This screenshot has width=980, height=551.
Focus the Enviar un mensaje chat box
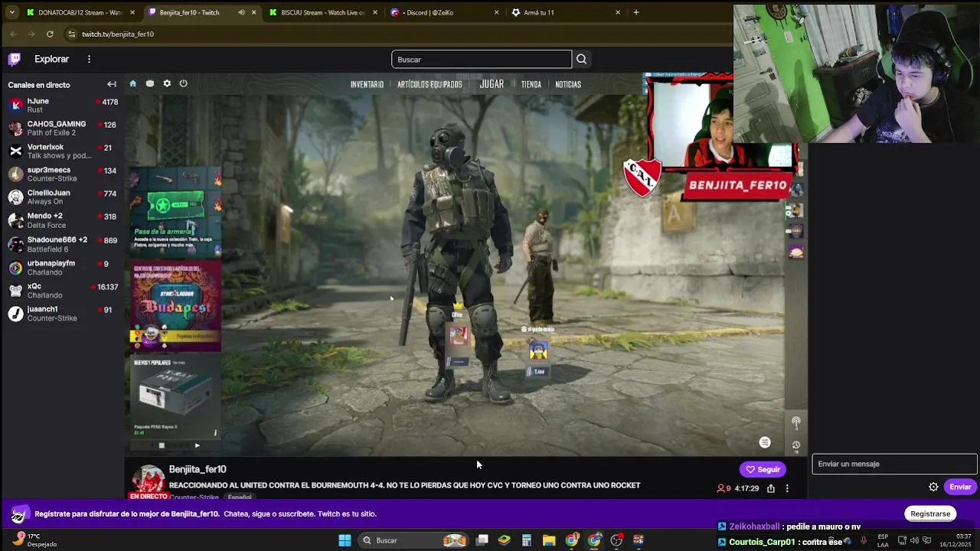(x=894, y=464)
